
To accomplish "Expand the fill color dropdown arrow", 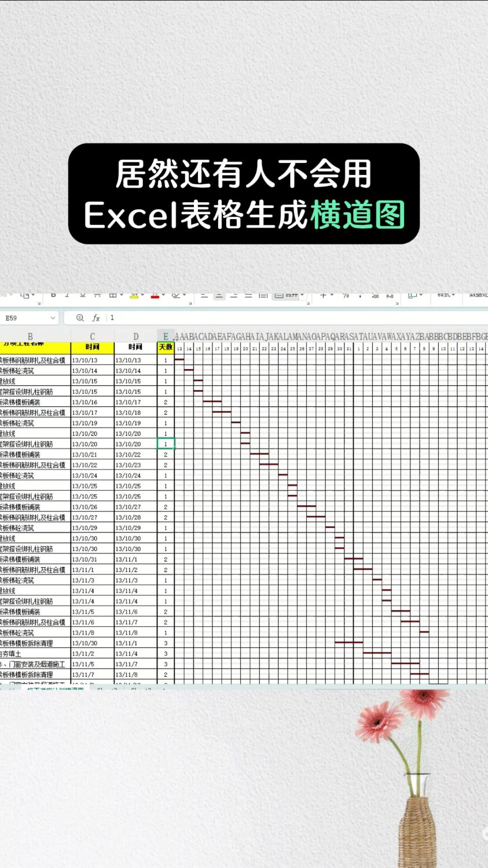I will click(142, 296).
